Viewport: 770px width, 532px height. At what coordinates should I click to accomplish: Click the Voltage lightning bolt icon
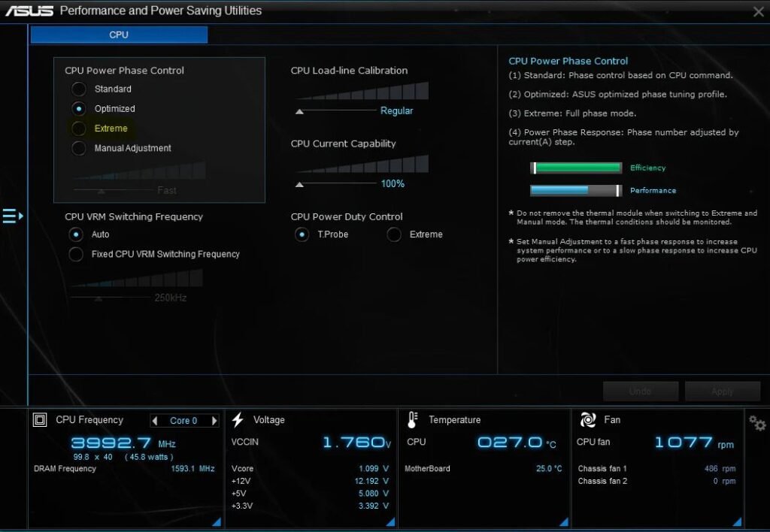[238, 419]
